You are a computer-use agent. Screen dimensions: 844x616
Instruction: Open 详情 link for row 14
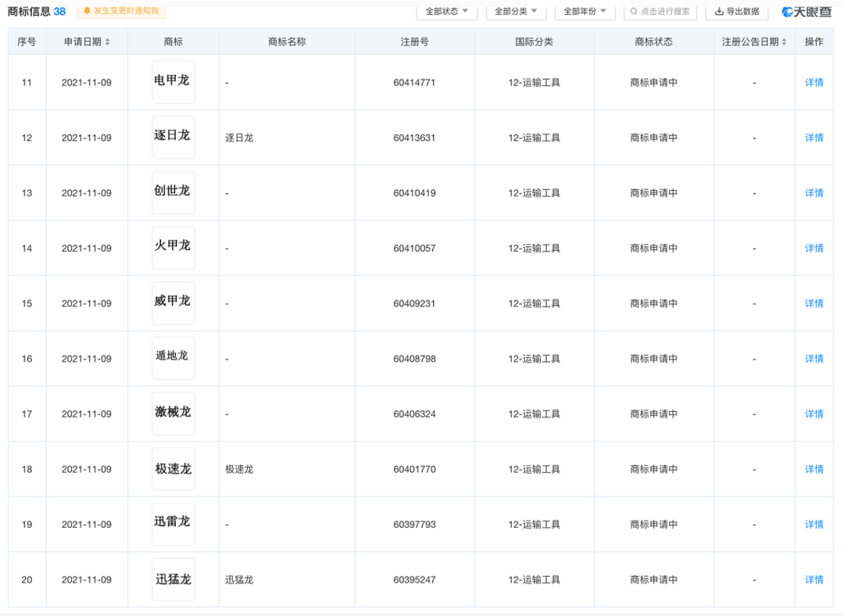pos(814,249)
